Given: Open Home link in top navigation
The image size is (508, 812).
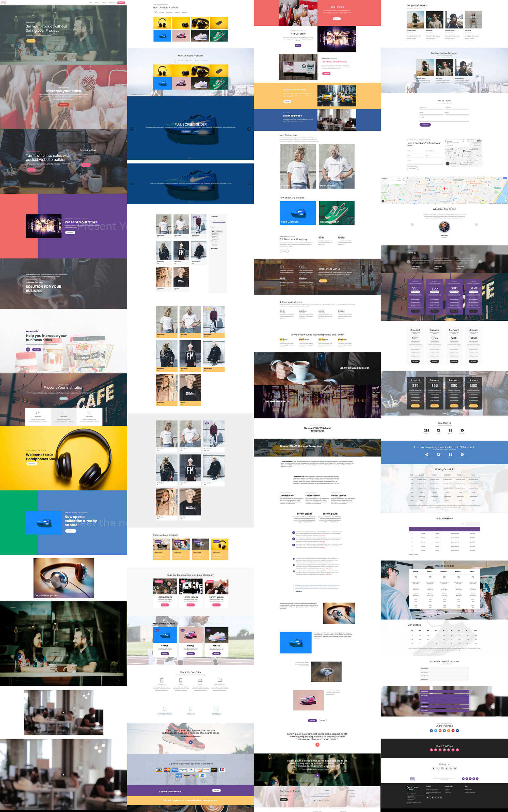Looking at the screenshot, I should 90,3.
